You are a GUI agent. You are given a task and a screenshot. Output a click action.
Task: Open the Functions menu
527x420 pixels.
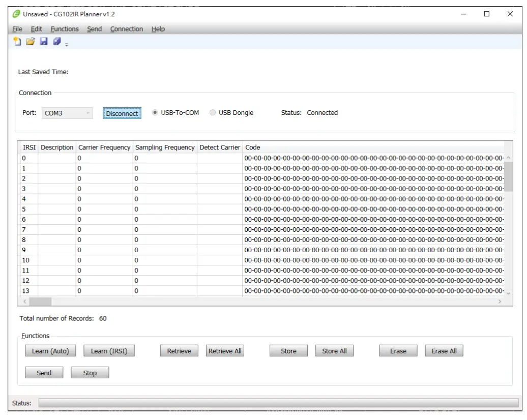[x=65, y=29]
